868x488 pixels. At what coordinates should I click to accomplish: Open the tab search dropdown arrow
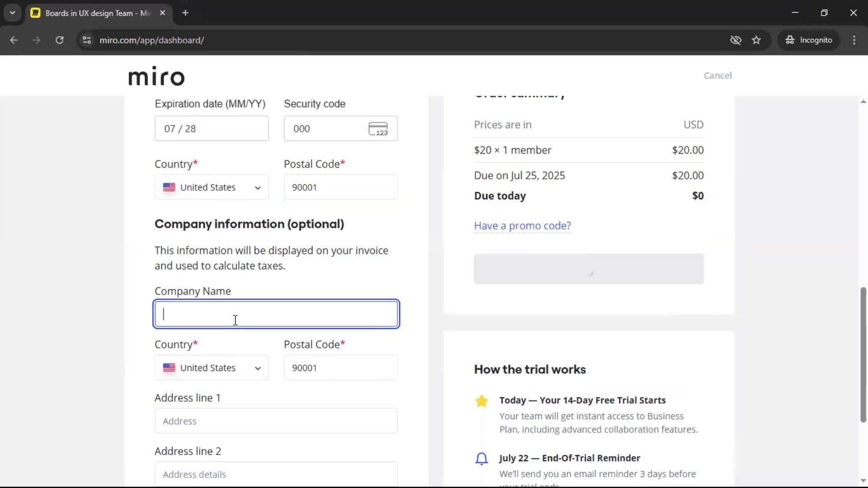click(x=13, y=13)
